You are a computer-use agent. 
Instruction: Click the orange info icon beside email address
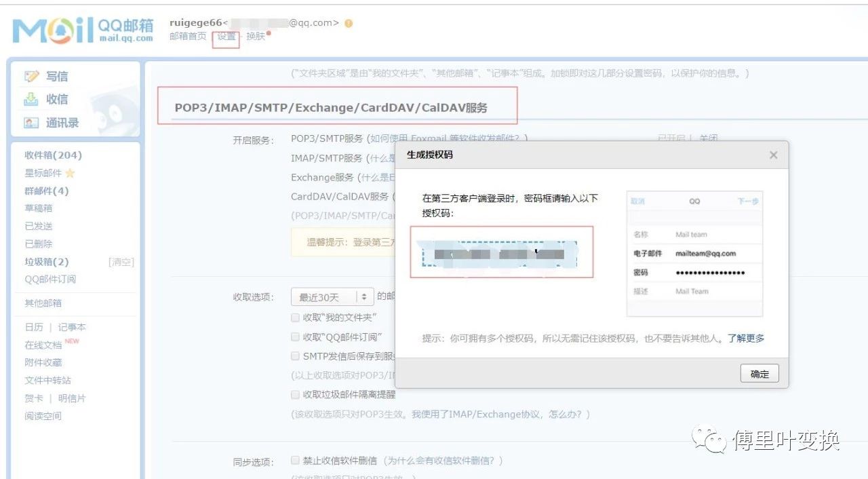point(349,23)
